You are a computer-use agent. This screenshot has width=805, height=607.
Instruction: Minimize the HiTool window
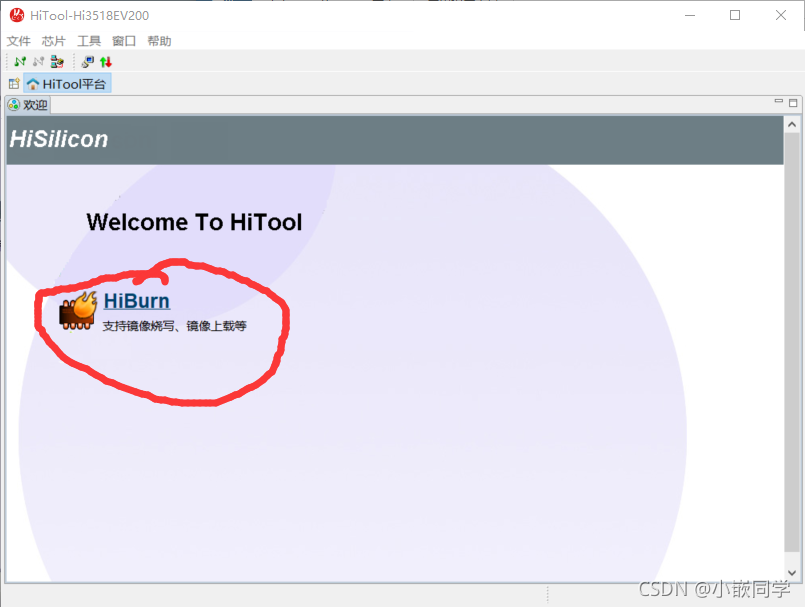point(690,15)
